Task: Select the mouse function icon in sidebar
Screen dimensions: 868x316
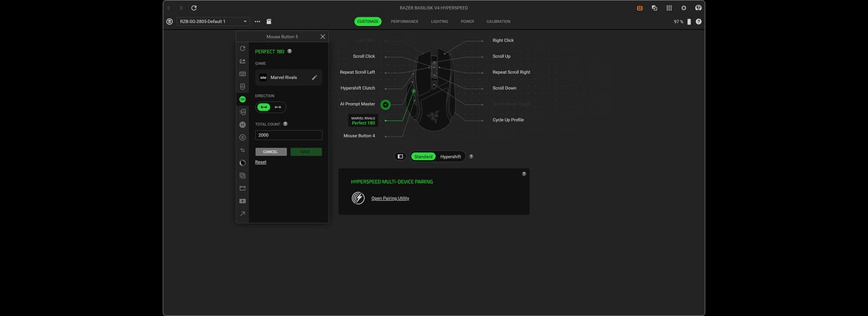Action: point(242,86)
